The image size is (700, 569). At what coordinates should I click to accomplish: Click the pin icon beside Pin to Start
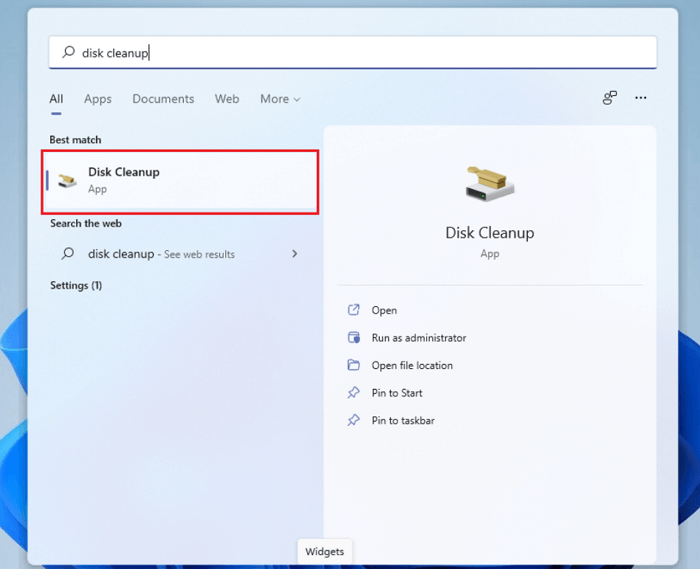coord(353,393)
